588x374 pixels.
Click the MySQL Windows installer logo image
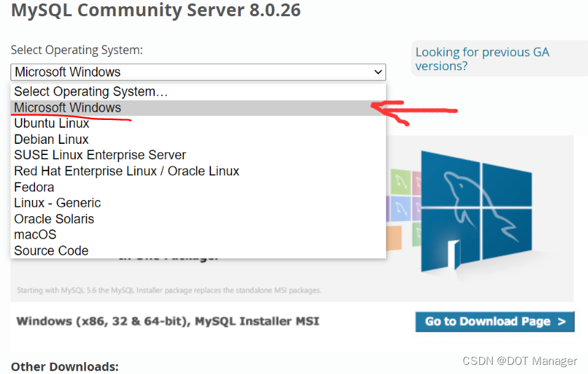coord(477,211)
